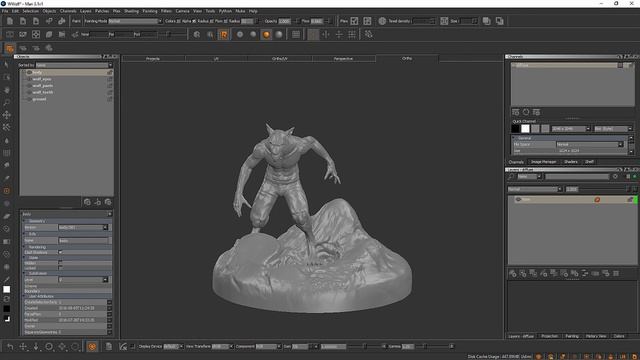Toggle visibility eye of ground object

point(29,99)
